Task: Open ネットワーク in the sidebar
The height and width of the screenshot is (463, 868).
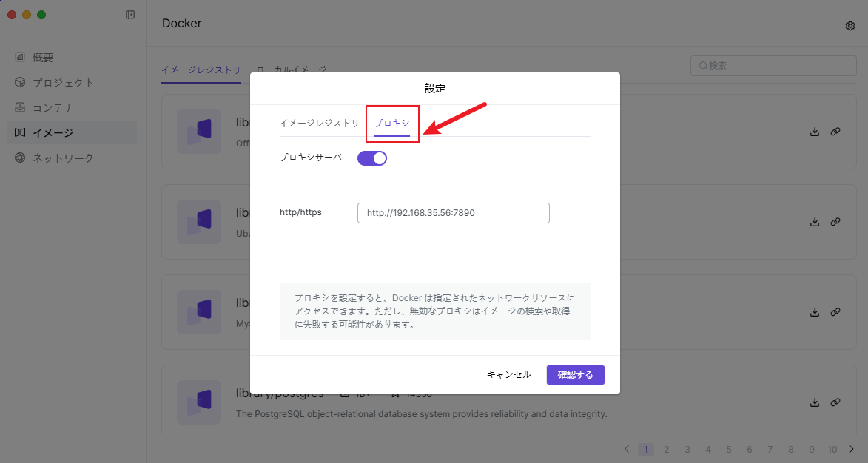Action: (63, 158)
